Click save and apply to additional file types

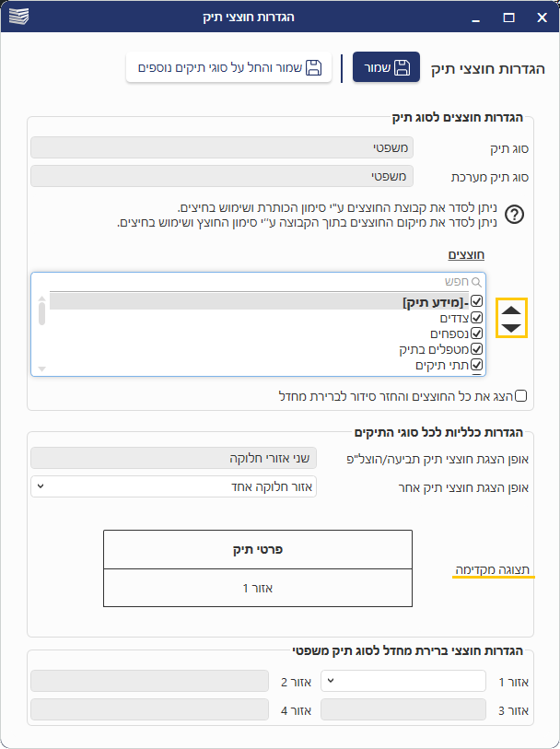pos(228,67)
